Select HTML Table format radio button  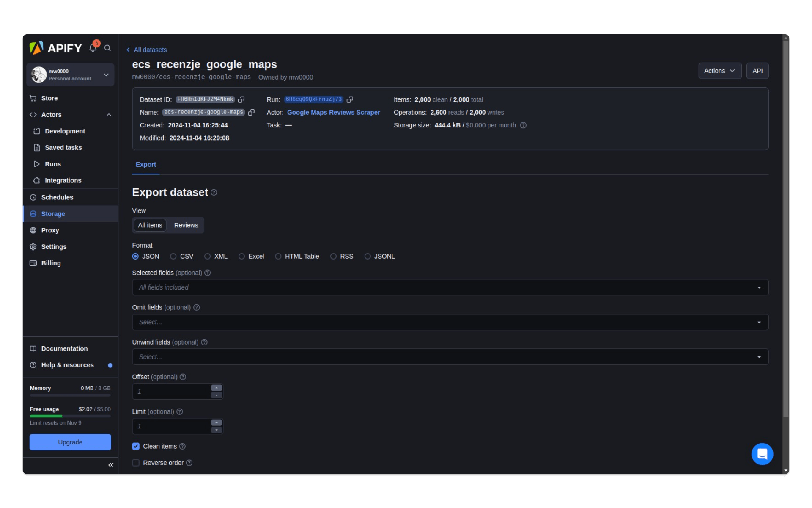point(278,257)
